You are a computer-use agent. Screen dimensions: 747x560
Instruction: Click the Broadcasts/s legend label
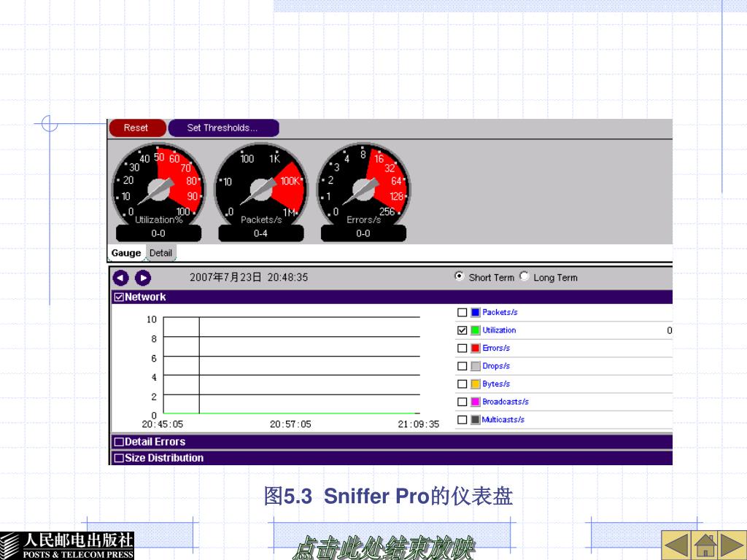[x=506, y=402]
